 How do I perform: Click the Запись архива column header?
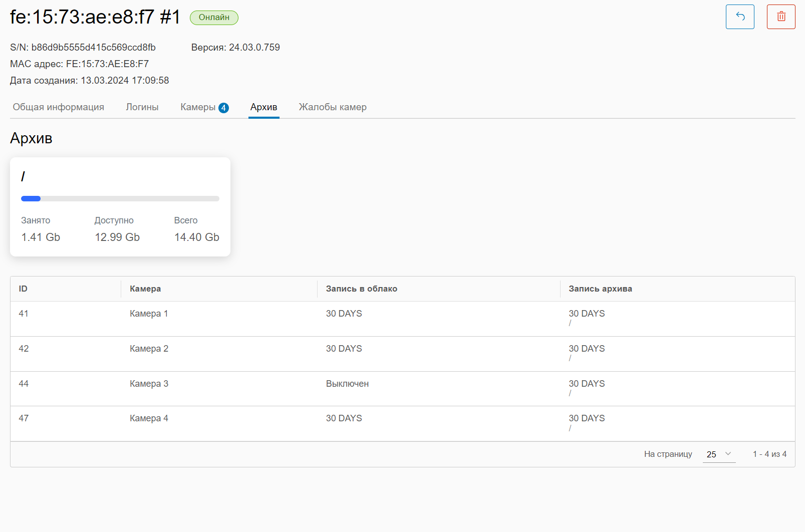tap(600, 289)
